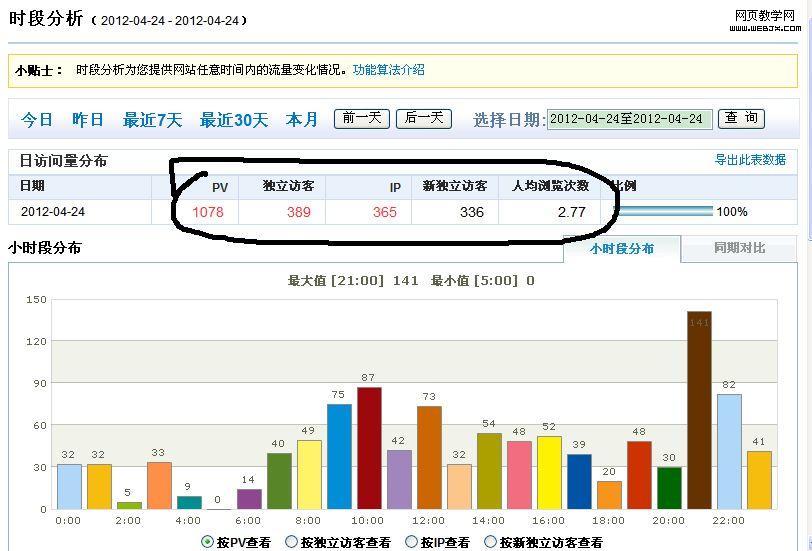Open the 同期对比 comparison tab
This screenshot has width=812, height=551.
(x=739, y=248)
